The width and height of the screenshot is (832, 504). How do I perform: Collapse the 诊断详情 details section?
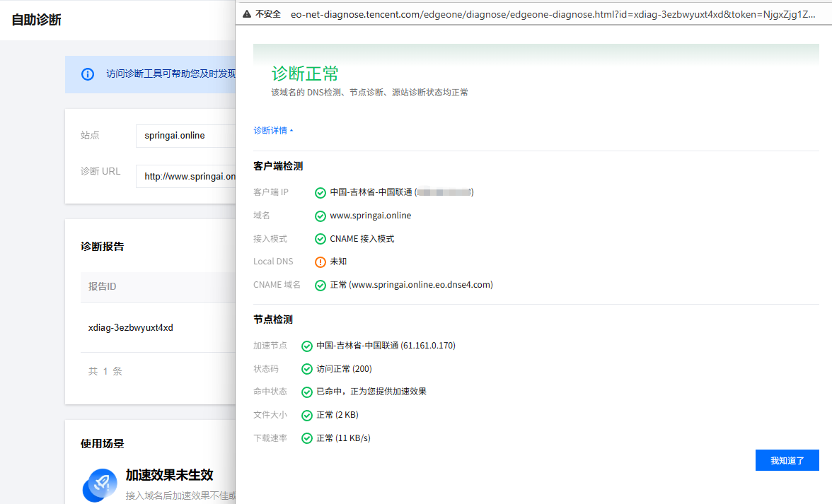(x=273, y=131)
